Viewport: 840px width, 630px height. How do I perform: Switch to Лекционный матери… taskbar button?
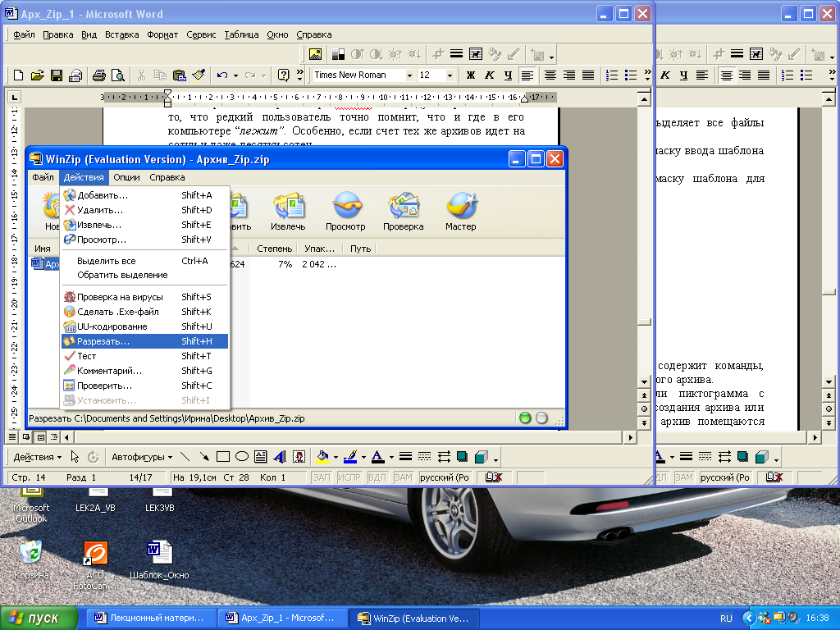tap(150, 619)
